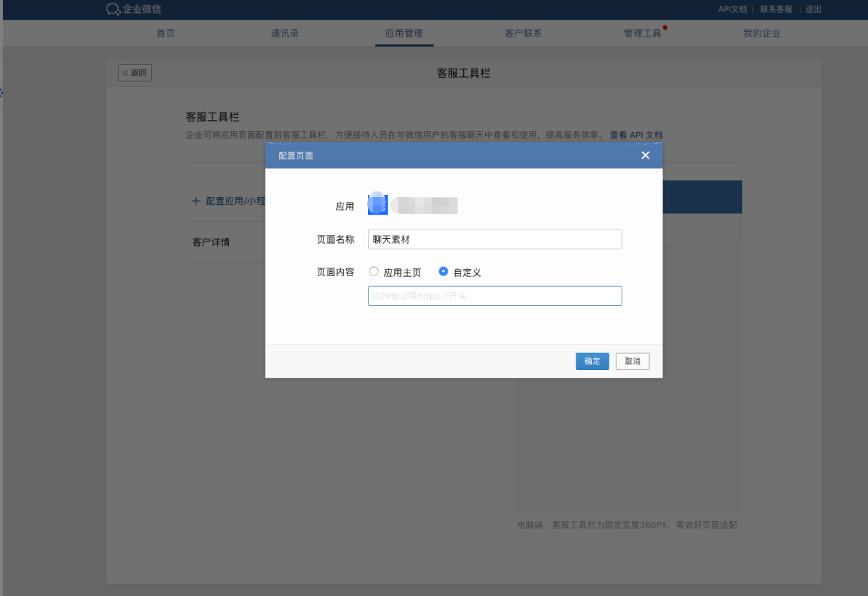The image size is (868, 596).
Task: Click the 企业微信 logo icon
Action: pyautogui.click(x=113, y=9)
